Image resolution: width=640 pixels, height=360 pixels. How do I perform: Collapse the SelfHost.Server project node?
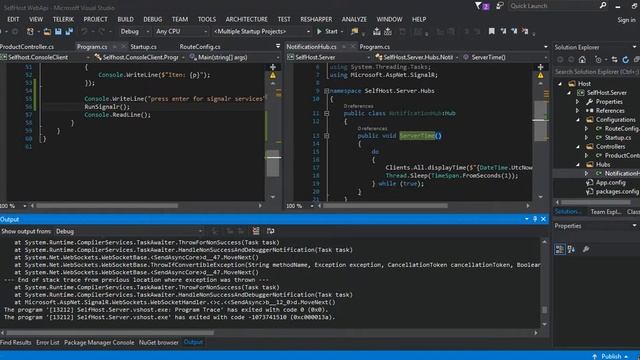tap(569, 93)
